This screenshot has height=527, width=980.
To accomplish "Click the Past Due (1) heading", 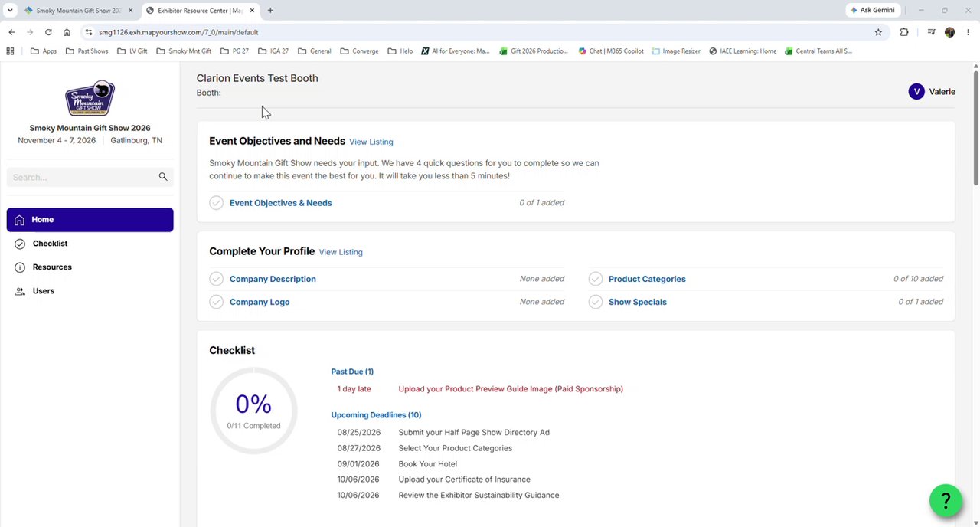I will [352, 372].
